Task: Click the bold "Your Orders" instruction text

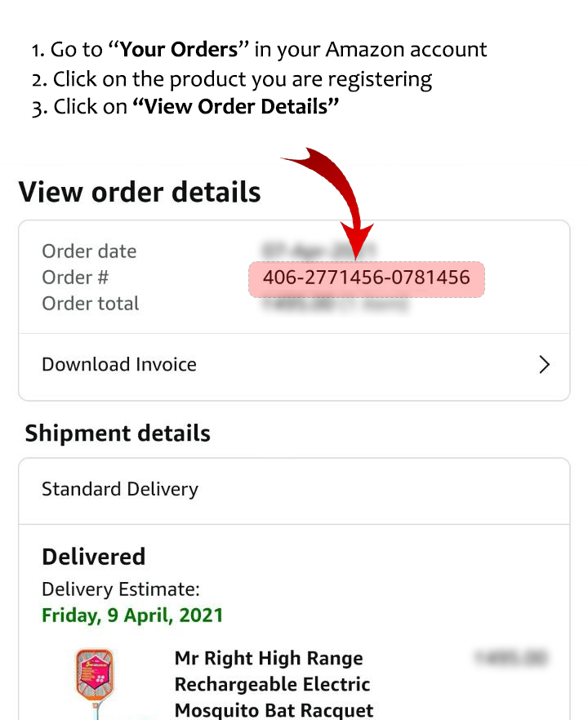Action: point(178,49)
